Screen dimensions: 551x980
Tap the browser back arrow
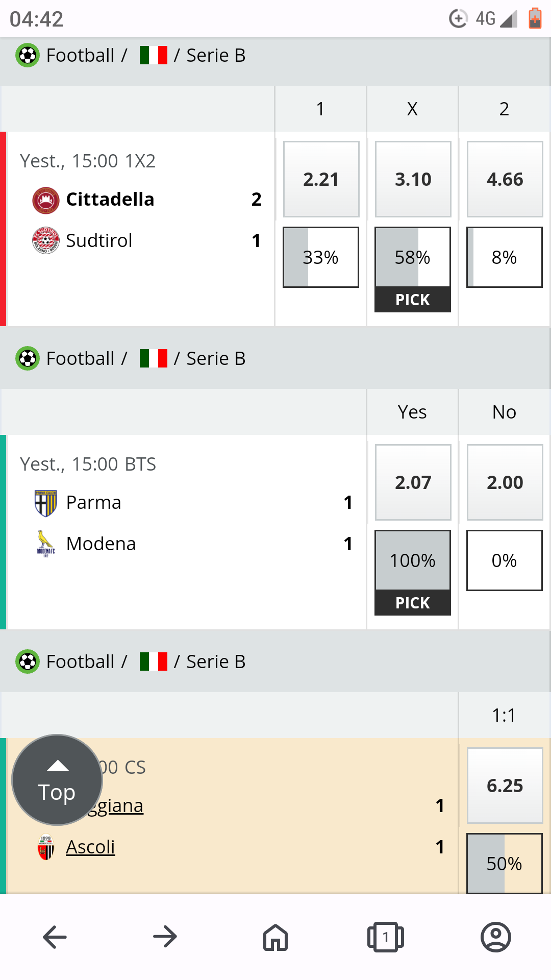coord(55,937)
